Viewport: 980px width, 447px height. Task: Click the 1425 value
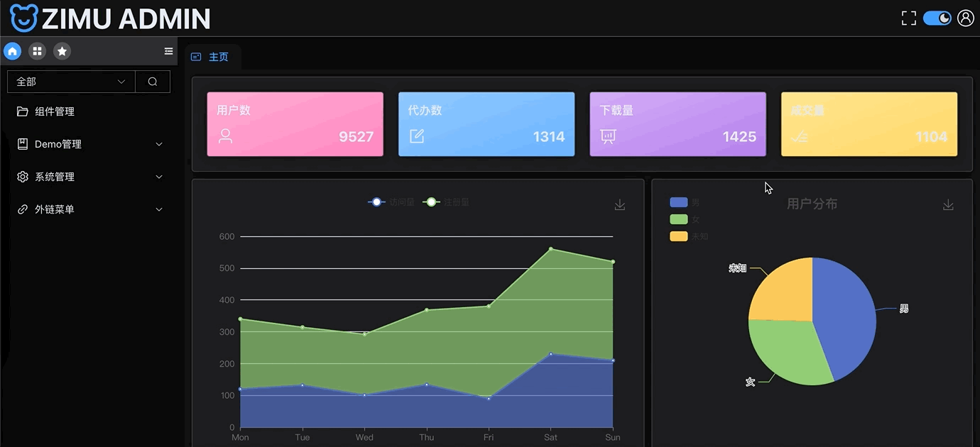pyautogui.click(x=739, y=137)
